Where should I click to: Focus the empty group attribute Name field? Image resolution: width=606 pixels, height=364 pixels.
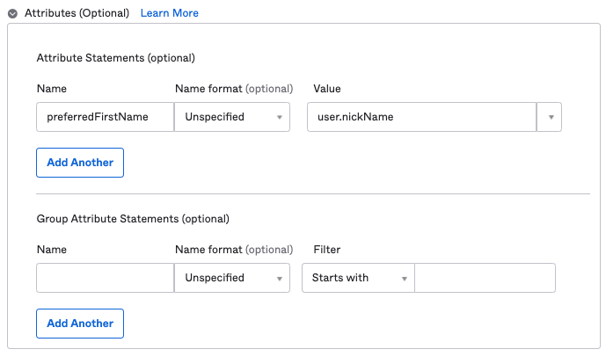(x=105, y=278)
